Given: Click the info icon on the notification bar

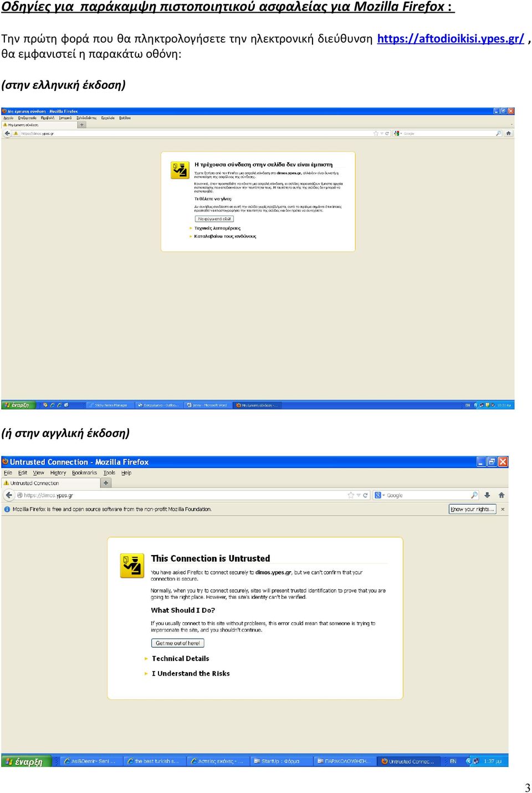Looking at the screenshot, I should (x=7, y=509).
